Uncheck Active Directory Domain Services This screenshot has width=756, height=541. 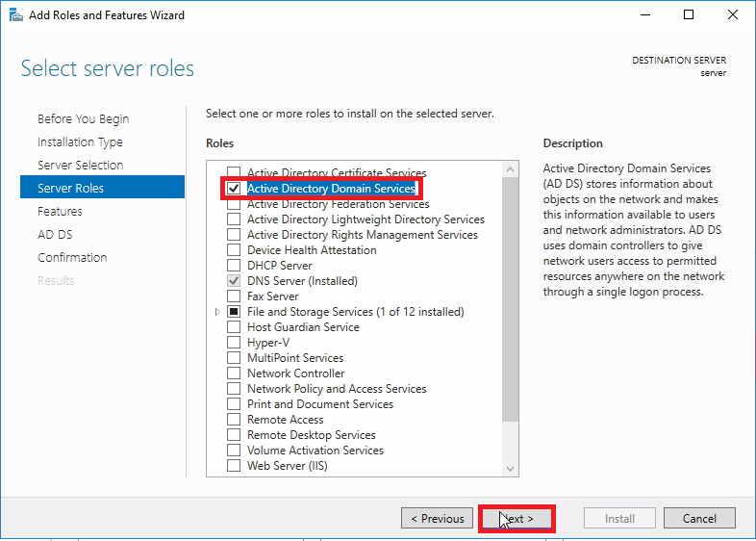[x=234, y=189]
